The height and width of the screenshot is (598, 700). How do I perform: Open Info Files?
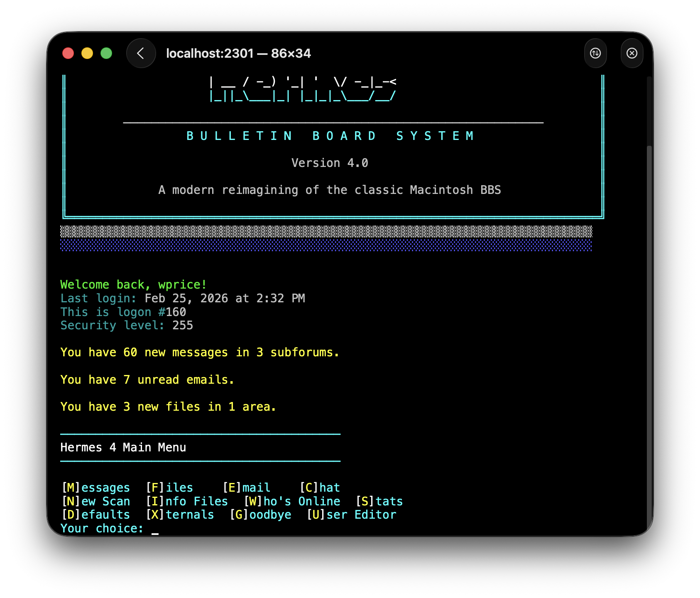(x=187, y=501)
